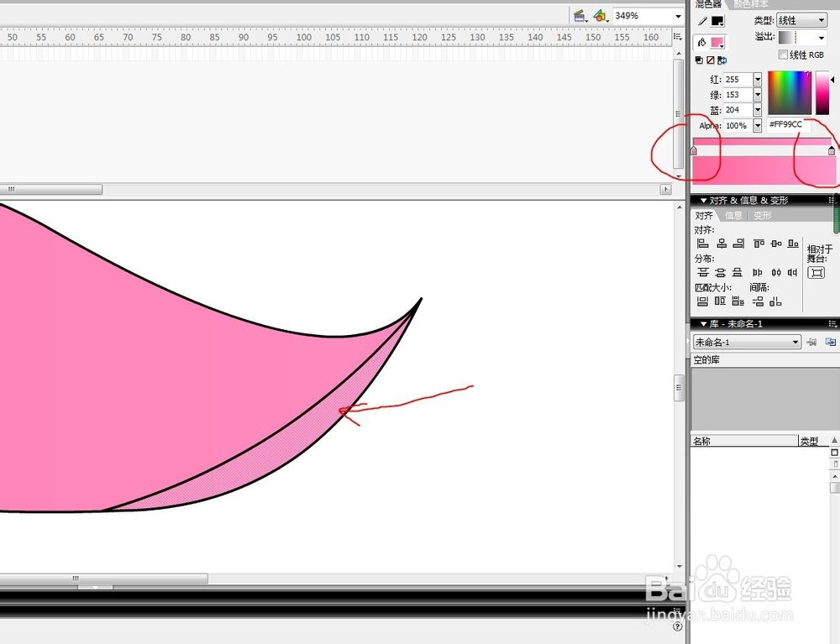Screen dimensions: 840x644
Task: Click the distribute vertical center icon
Action: [x=721, y=273]
